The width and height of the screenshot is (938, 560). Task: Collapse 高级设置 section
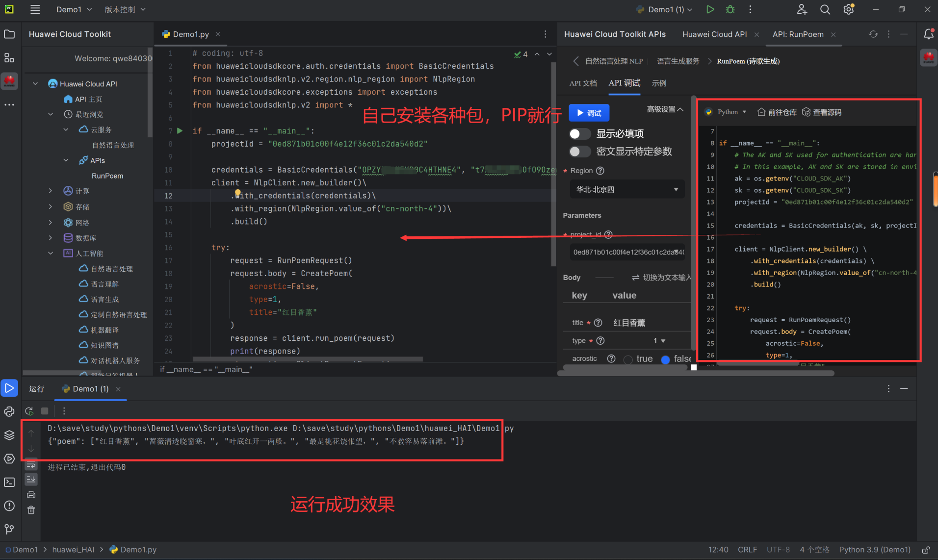click(665, 109)
